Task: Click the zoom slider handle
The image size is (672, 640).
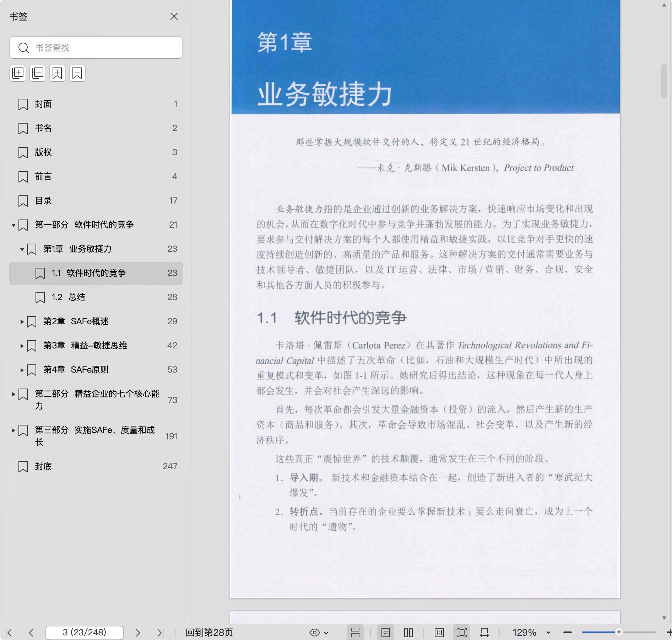Action: pos(619,632)
